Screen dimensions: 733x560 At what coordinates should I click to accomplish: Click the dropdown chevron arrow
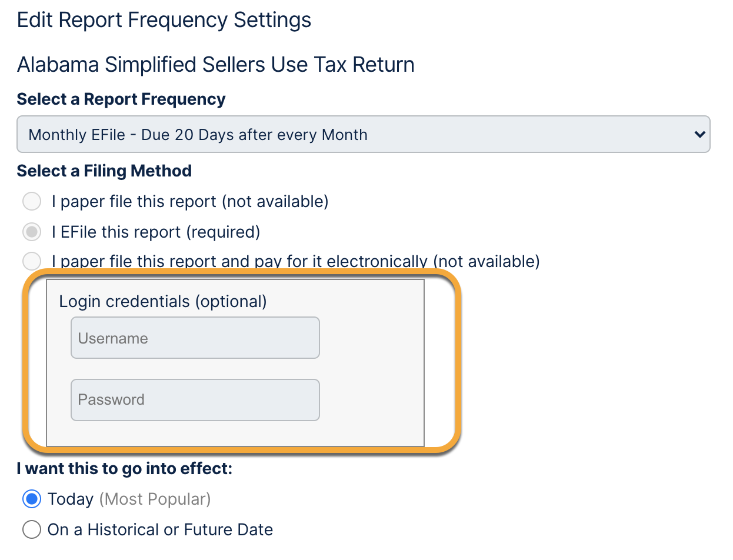699,134
